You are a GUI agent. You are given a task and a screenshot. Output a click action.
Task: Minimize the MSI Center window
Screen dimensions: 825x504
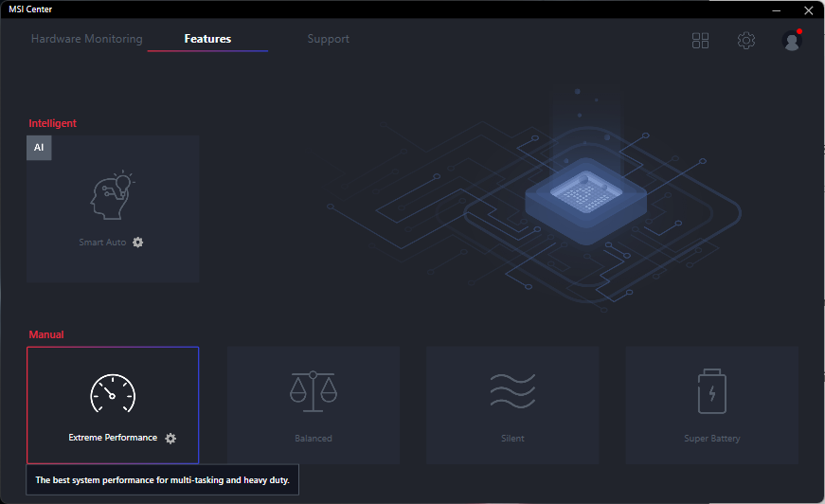click(776, 10)
